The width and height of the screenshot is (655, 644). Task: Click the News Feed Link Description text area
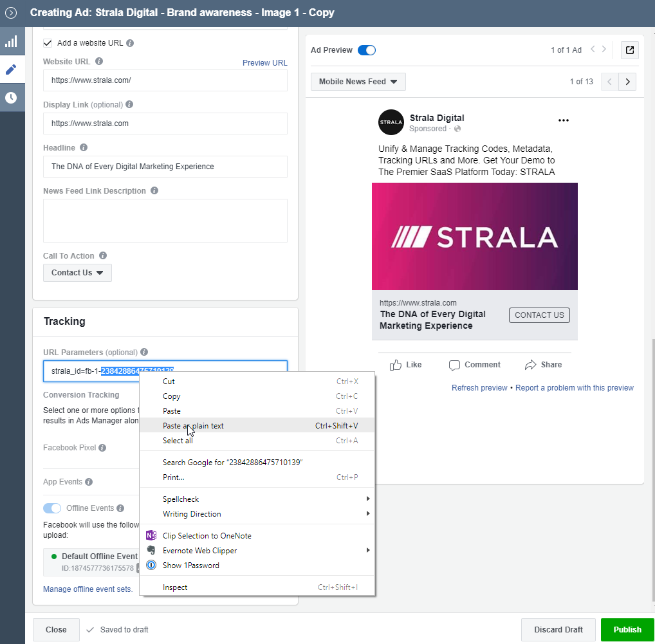coord(165,221)
